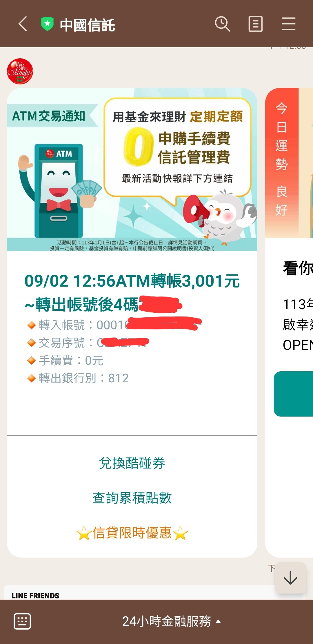Tap the LINE FRIENDS message below

[35, 596]
